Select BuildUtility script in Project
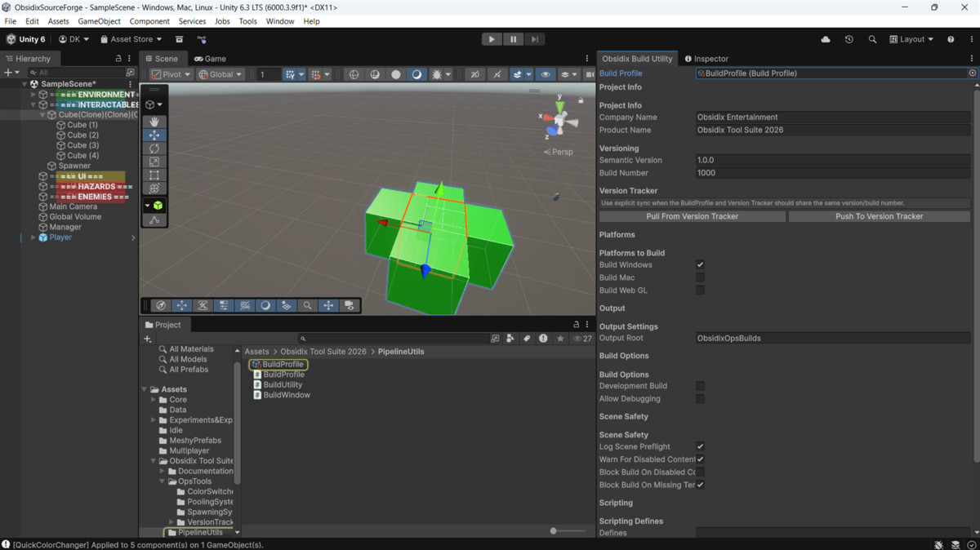Screen dimensions: 980x550 [x=278, y=384]
